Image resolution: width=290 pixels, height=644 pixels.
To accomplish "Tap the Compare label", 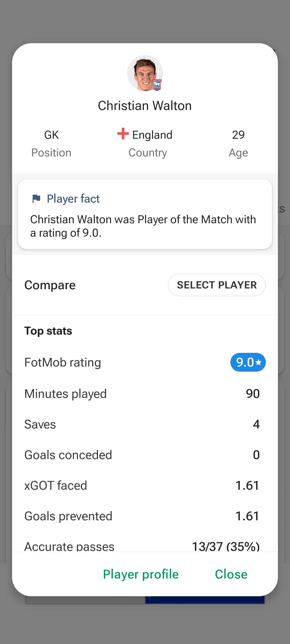I will coord(50,285).
